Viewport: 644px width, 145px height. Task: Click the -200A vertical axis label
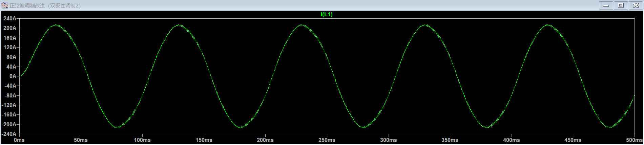pos(9,124)
